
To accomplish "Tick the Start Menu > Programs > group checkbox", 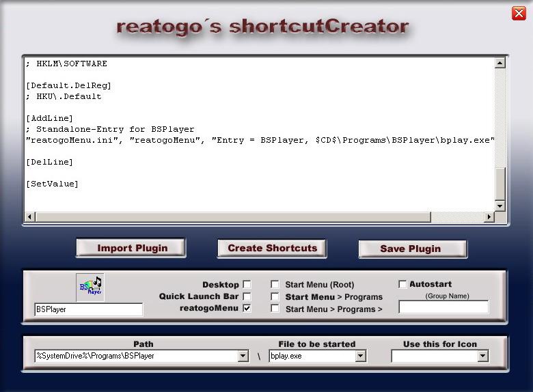I will [x=275, y=308].
